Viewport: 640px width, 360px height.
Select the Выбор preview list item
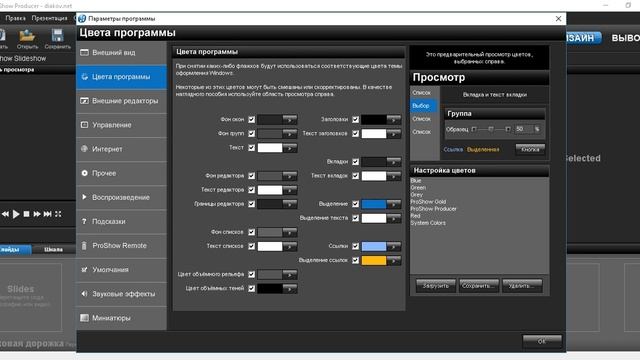(x=424, y=106)
